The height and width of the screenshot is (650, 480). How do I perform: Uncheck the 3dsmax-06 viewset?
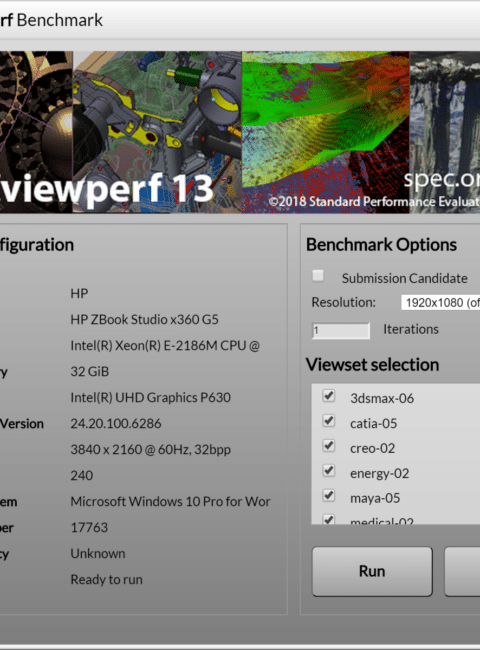(x=329, y=395)
